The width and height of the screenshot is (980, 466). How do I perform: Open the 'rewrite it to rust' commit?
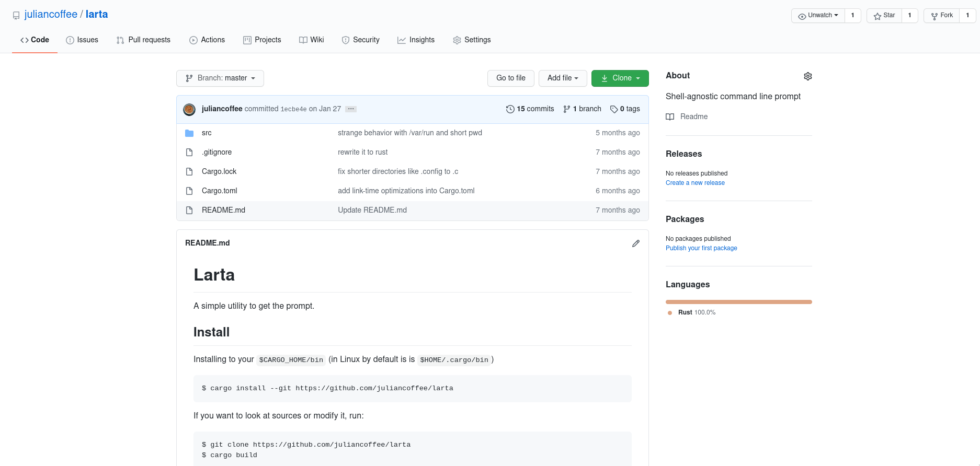[x=363, y=152]
